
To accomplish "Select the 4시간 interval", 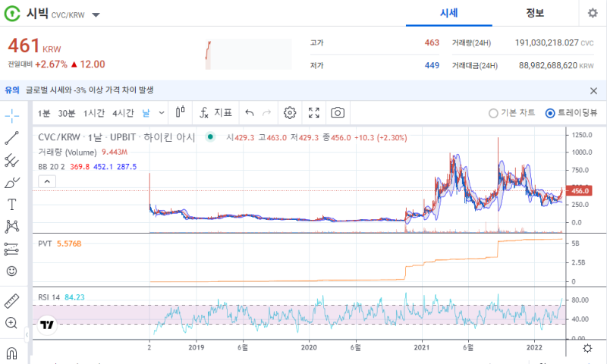I will tap(123, 113).
